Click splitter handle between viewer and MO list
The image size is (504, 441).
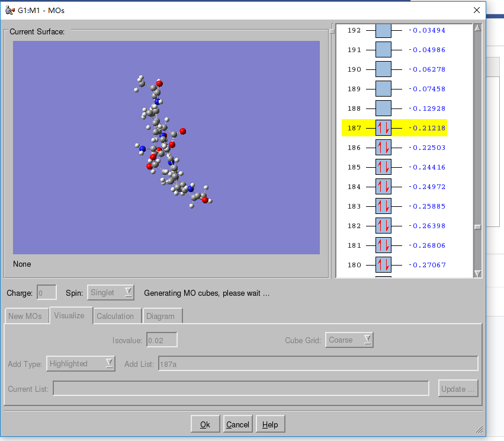(332, 31)
